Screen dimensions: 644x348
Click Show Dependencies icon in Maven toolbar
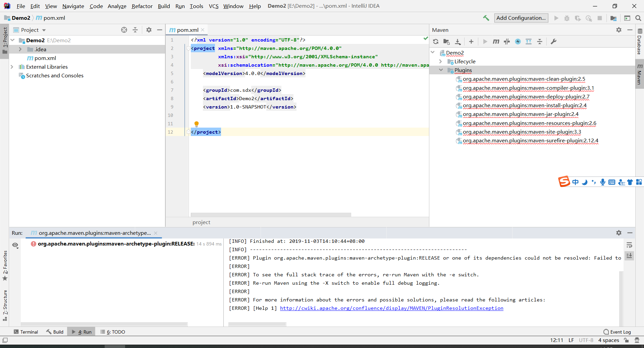[529, 42]
